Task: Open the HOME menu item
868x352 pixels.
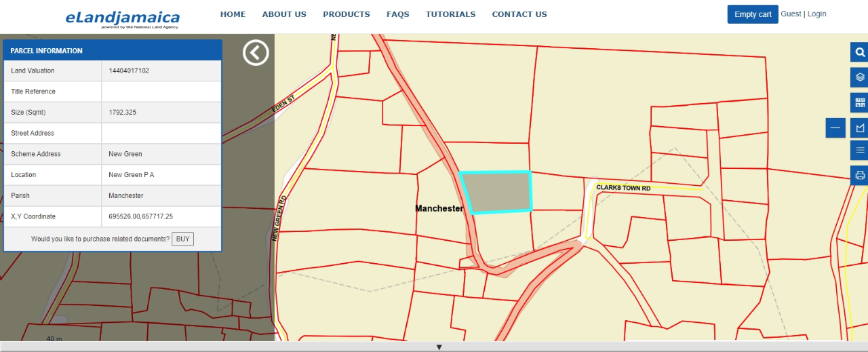Action: point(233,14)
